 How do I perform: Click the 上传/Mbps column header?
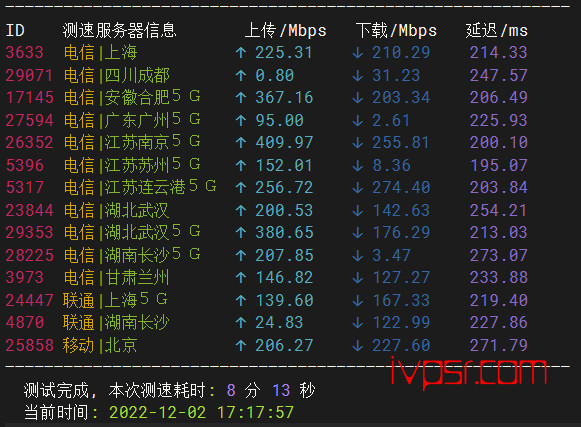point(285,30)
